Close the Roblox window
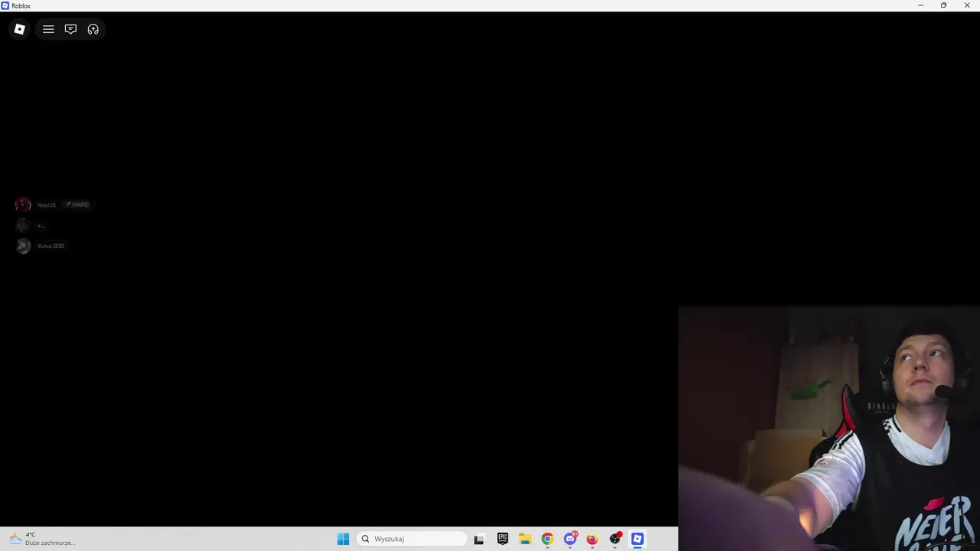980x551 pixels. pyautogui.click(x=967, y=5)
